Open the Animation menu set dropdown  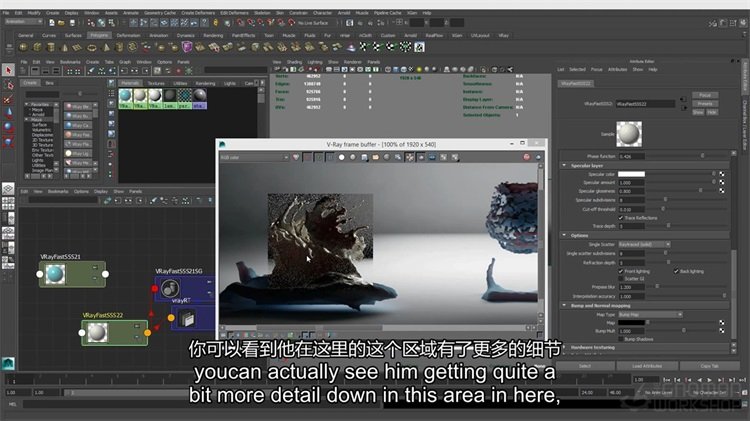(23, 22)
